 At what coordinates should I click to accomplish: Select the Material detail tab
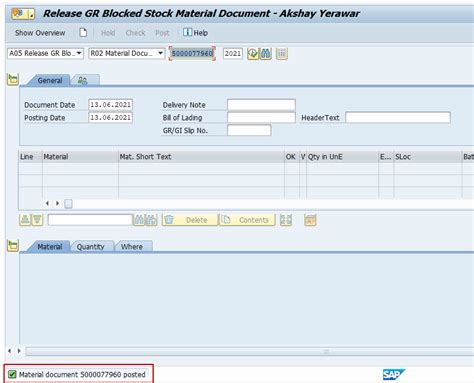50,247
